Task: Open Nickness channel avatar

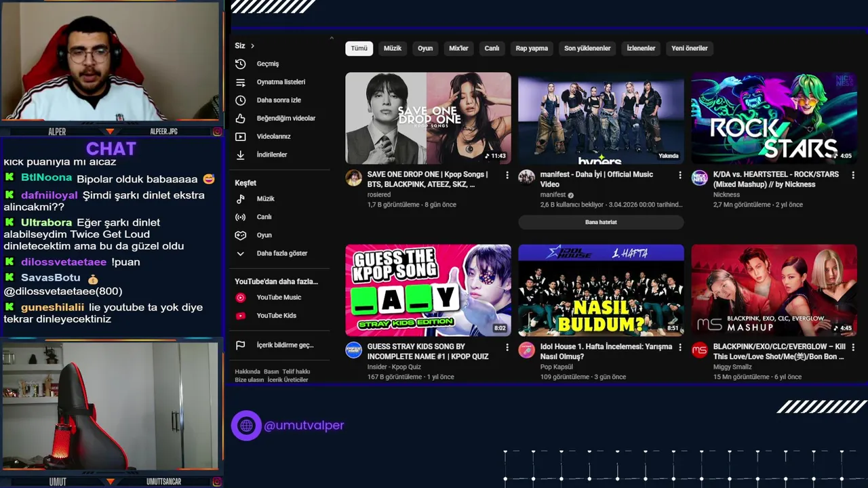Action: (x=699, y=178)
